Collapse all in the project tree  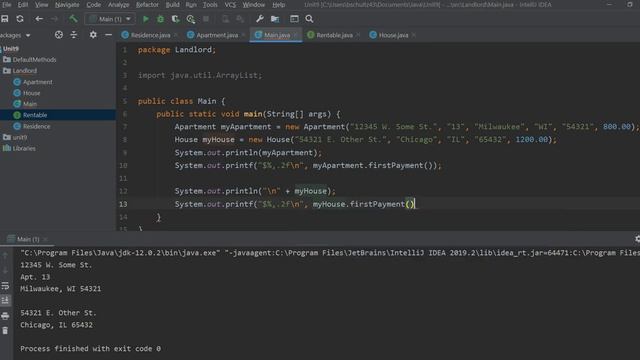point(73,35)
